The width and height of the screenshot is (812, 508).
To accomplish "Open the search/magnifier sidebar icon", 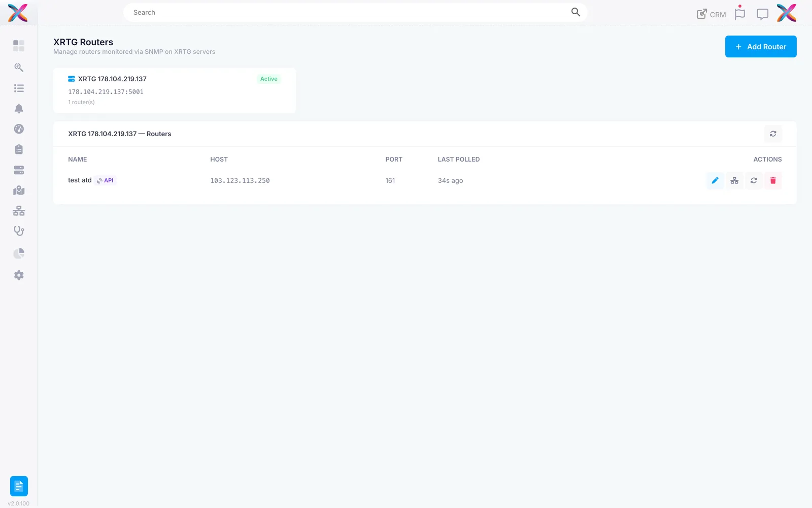I will coord(19,67).
